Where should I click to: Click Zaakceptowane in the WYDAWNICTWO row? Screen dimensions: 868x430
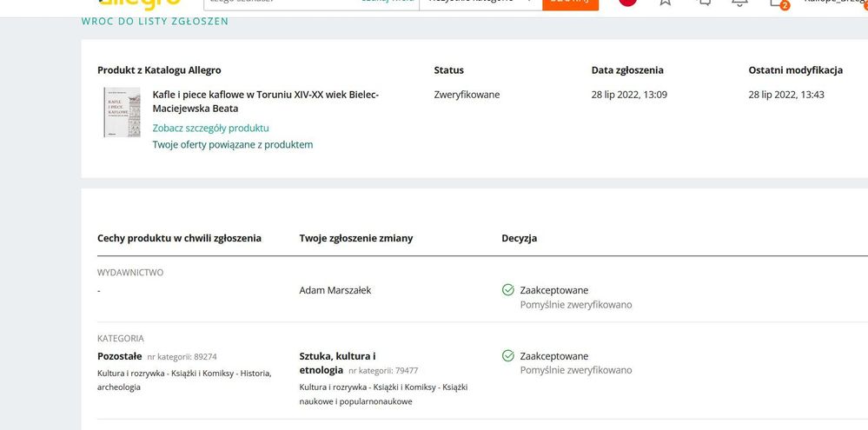click(x=554, y=290)
